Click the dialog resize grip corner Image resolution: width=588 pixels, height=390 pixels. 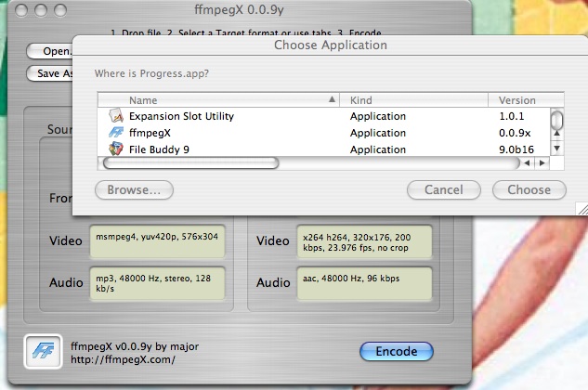582,209
